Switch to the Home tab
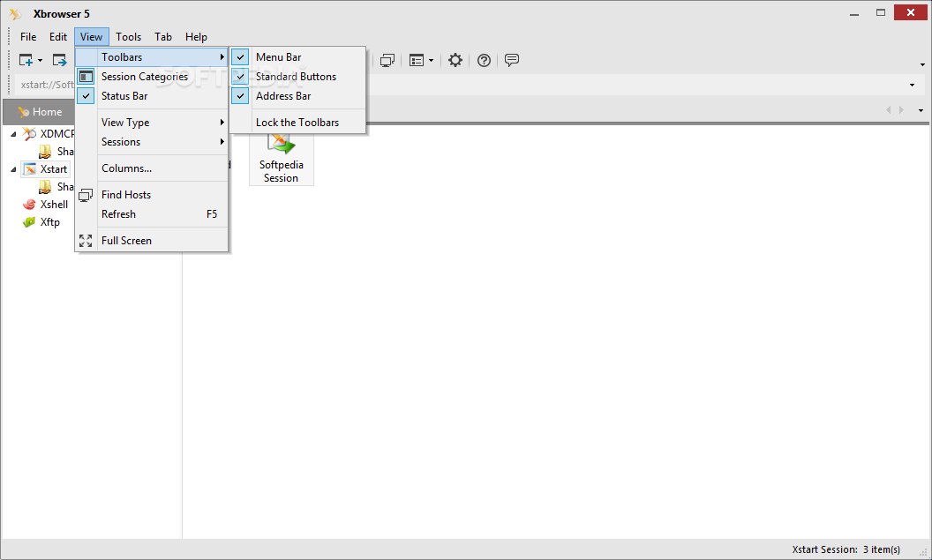Viewport: 932px width, 560px height. click(x=40, y=112)
